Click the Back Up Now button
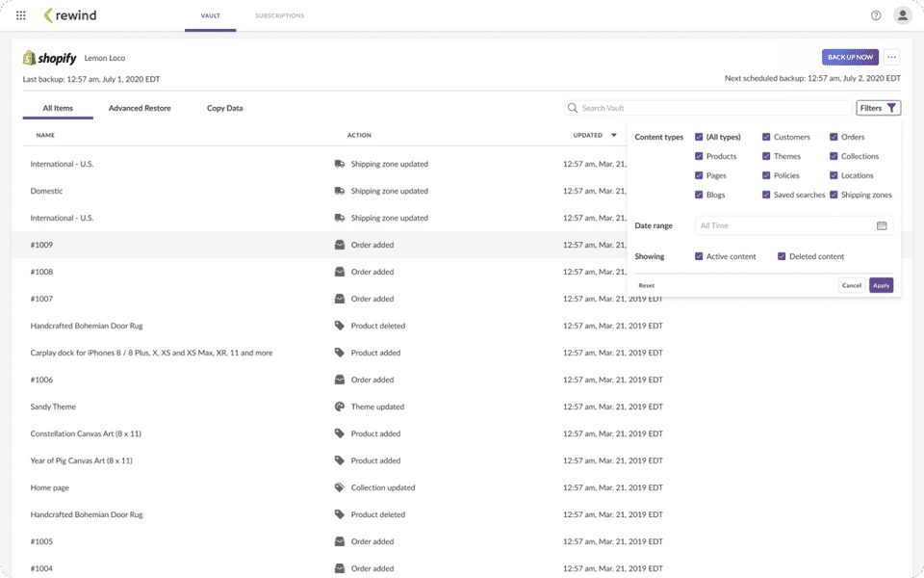924x578 pixels. (x=850, y=57)
